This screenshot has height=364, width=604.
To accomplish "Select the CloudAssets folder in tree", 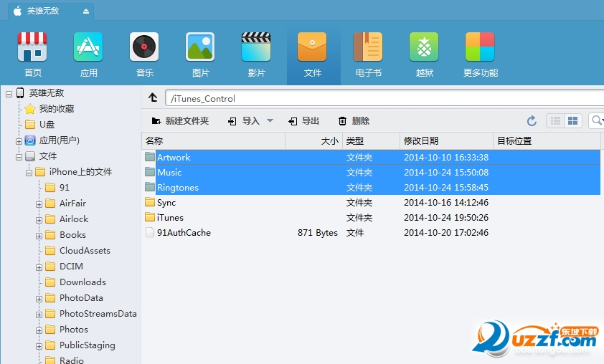I will pyautogui.click(x=85, y=251).
